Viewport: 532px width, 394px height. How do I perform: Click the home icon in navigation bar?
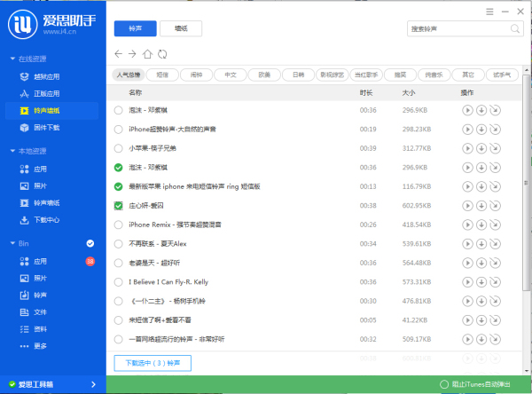point(148,54)
